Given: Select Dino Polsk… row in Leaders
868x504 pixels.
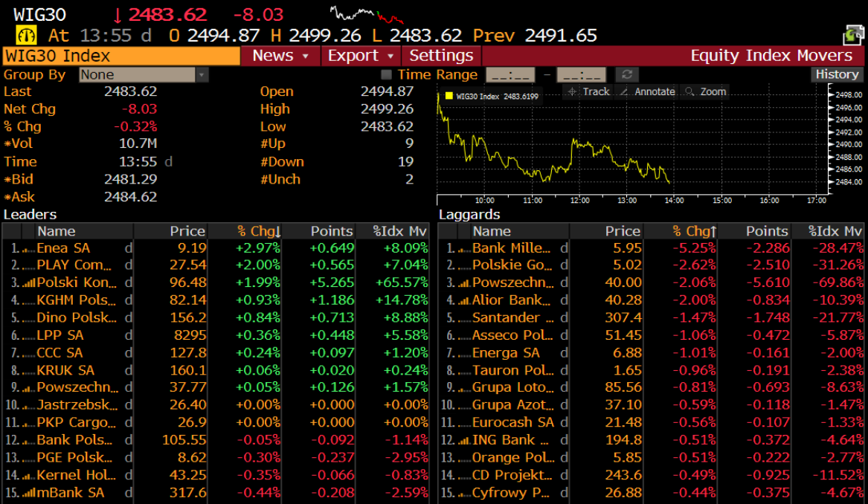Looking at the screenshot, I should pos(216,318).
